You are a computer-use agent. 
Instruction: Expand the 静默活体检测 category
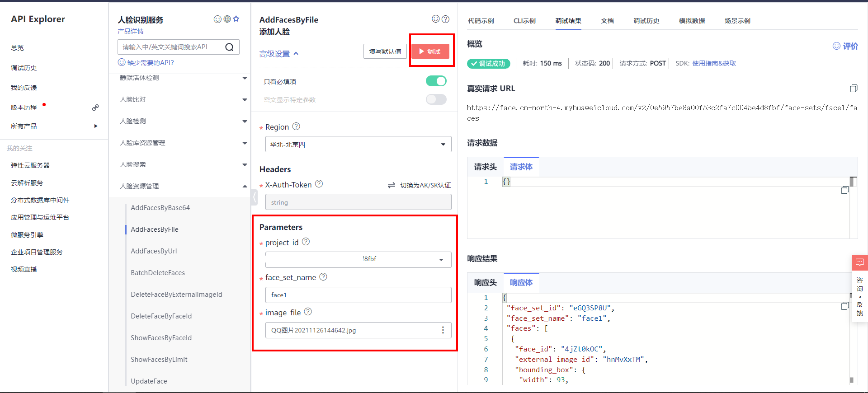click(x=245, y=78)
